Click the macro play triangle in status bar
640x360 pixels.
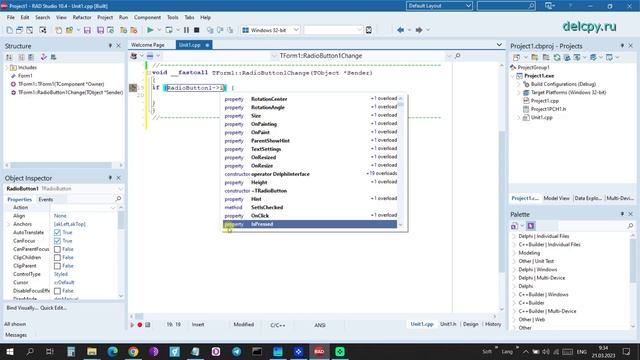pos(132,325)
